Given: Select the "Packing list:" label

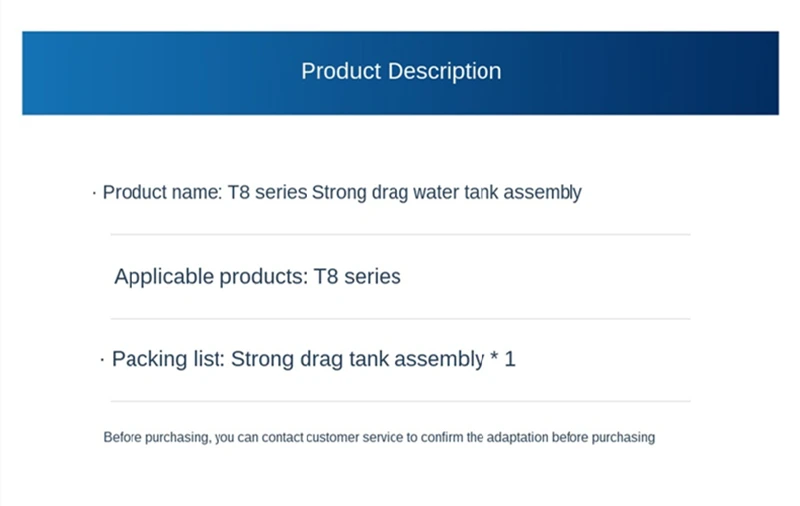Looking at the screenshot, I should [x=168, y=359].
